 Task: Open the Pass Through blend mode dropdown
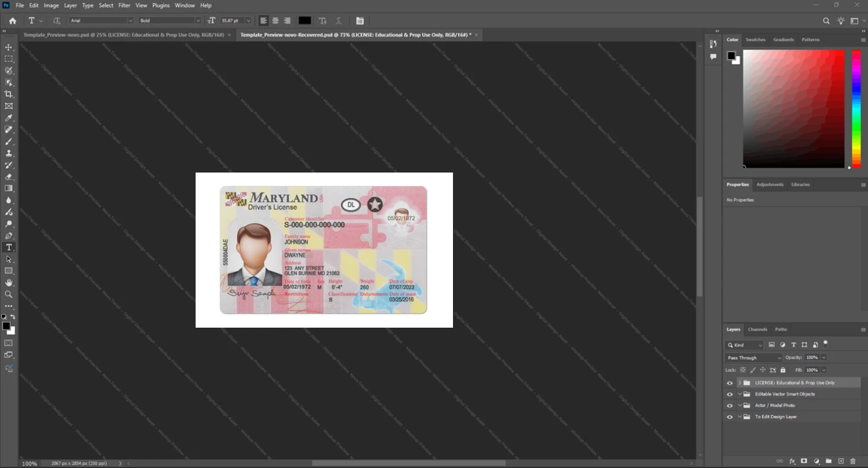pyautogui.click(x=753, y=357)
